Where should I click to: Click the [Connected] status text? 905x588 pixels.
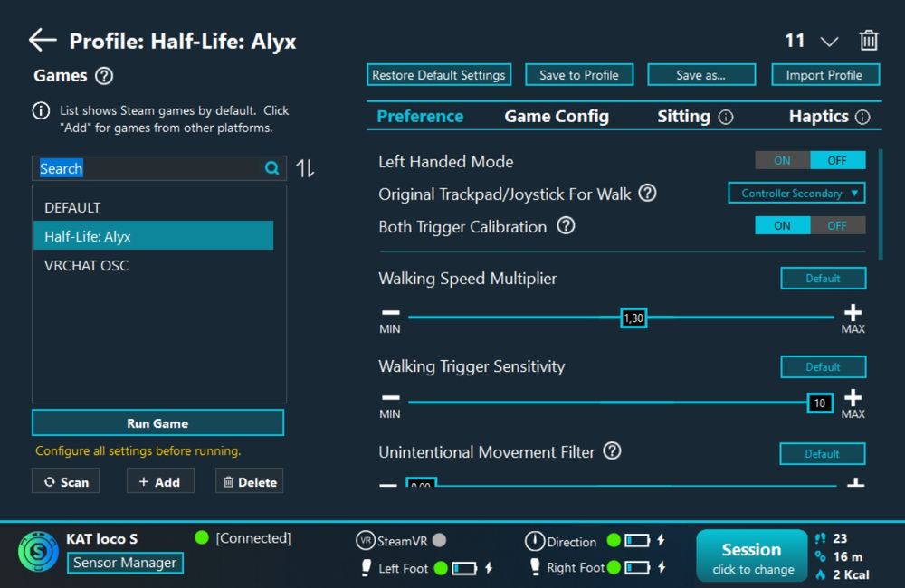pos(252,538)
